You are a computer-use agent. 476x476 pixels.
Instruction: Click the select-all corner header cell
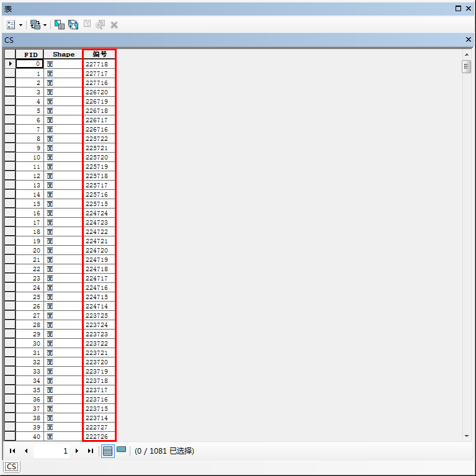coord(10,55)
